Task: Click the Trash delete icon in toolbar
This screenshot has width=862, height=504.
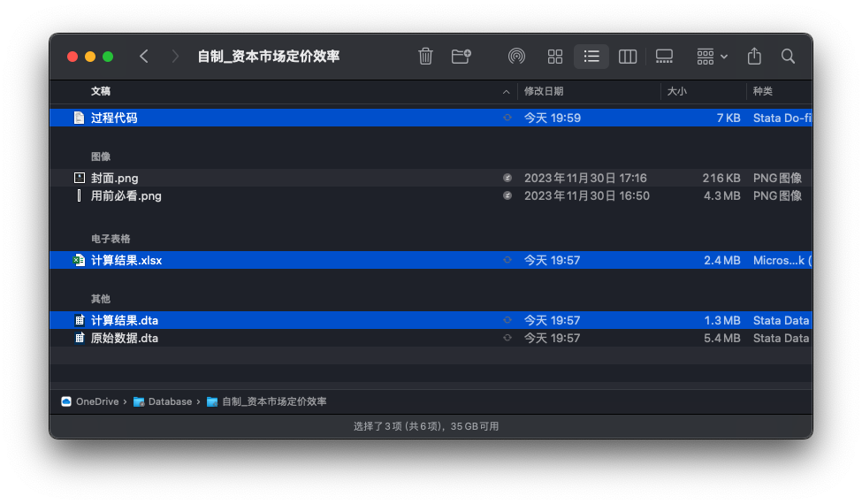Action: point(425,57)
